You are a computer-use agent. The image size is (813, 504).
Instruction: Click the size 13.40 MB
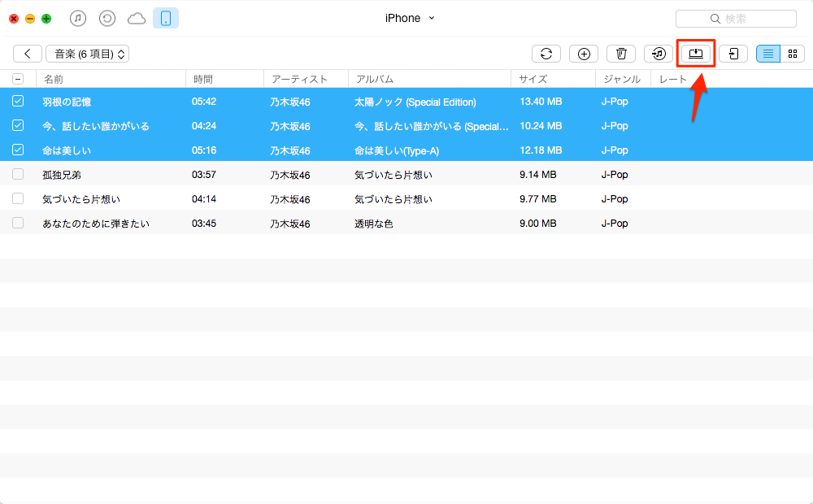tap(541, 102)
